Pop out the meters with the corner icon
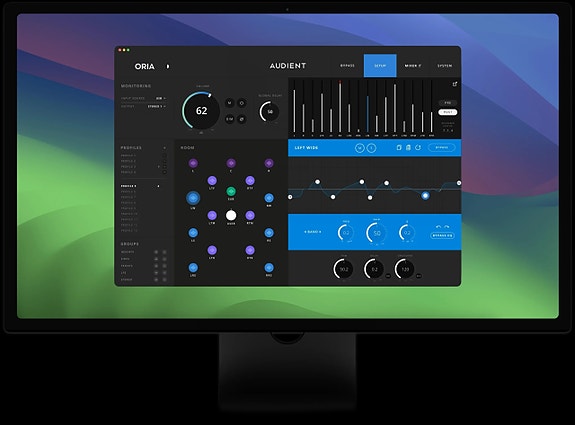The width and height of the screenshot is (575, 425). (455, 84)
